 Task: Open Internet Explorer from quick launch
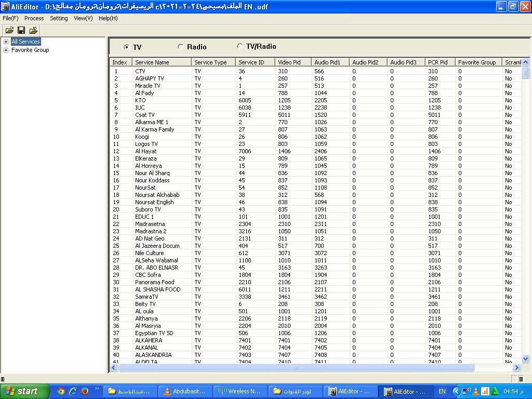tap(73, 391)
